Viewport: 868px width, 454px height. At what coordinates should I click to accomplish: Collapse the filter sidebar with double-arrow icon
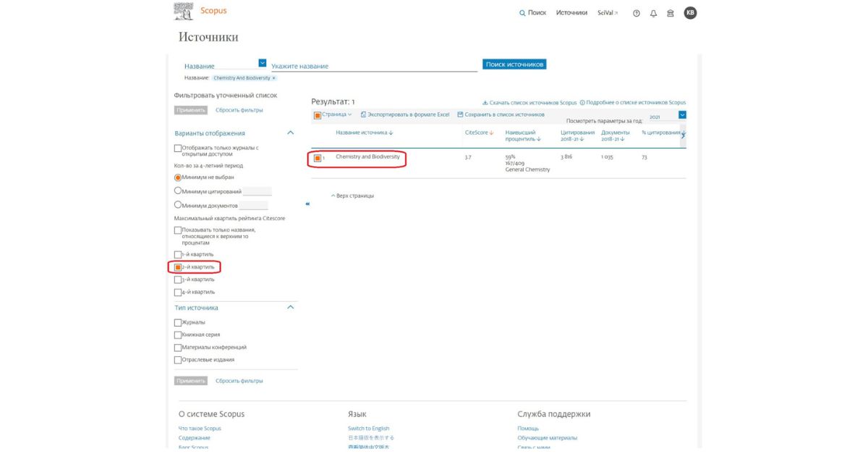[x=307, y=204]
